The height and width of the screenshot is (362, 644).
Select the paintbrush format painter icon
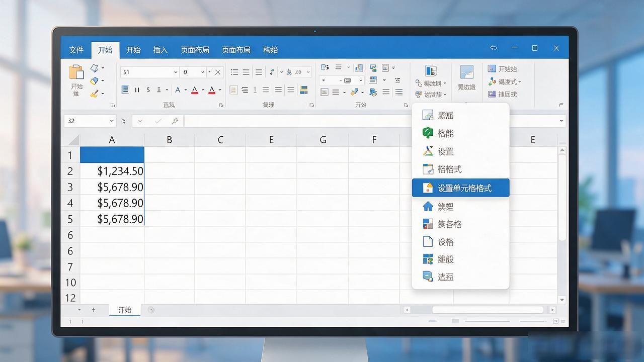(x=94, y=94)
